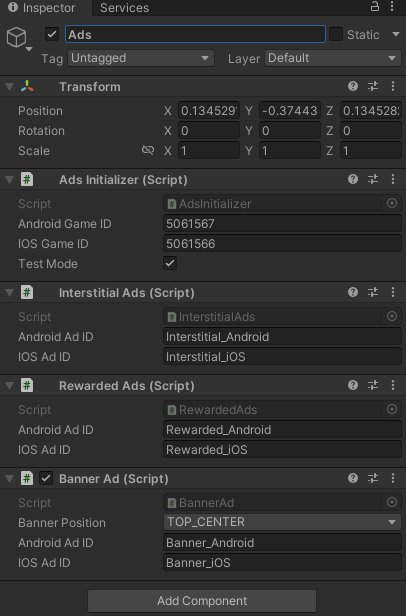Open the Tag dropdown showing Untagged
This screenshot has height=616, width=406.
[x=141, y=58]
